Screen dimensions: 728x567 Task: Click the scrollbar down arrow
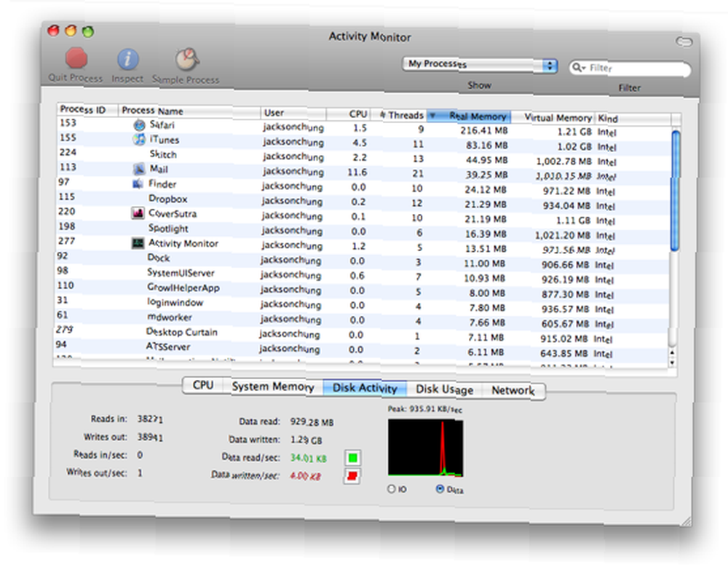[x=673, y=362]
